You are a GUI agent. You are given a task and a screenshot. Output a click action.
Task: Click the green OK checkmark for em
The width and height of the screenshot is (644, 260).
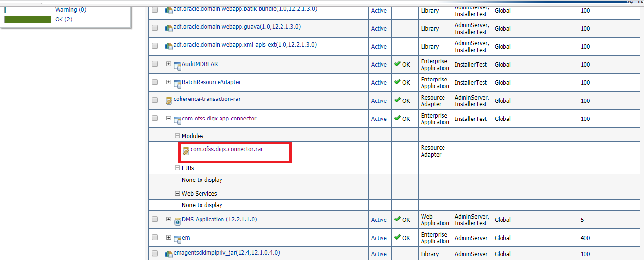(x=397, y=238)
